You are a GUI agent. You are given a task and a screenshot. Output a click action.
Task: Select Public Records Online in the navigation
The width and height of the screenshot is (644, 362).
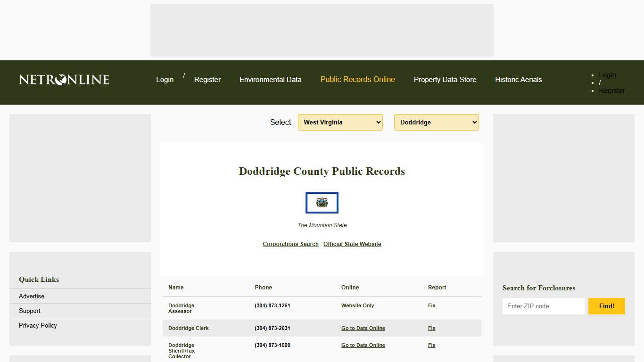coord(357,80)
